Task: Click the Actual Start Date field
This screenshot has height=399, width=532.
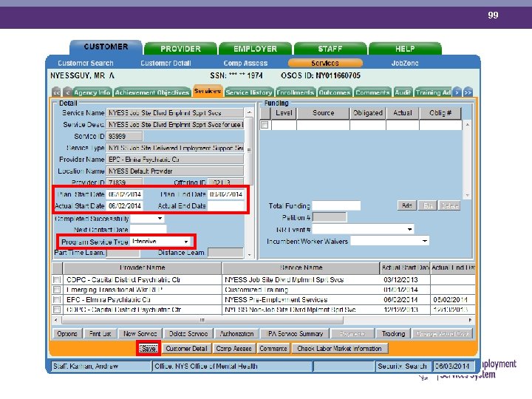Action: click(x=125, y=205)
